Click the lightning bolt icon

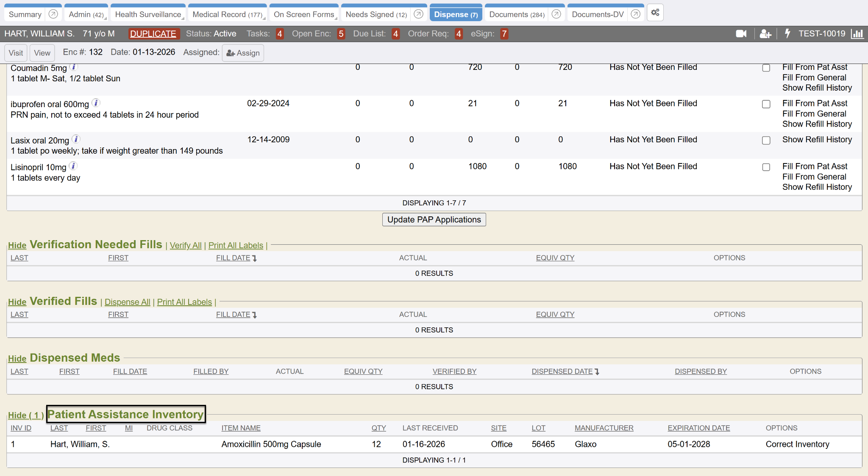[x=787, y=33]
